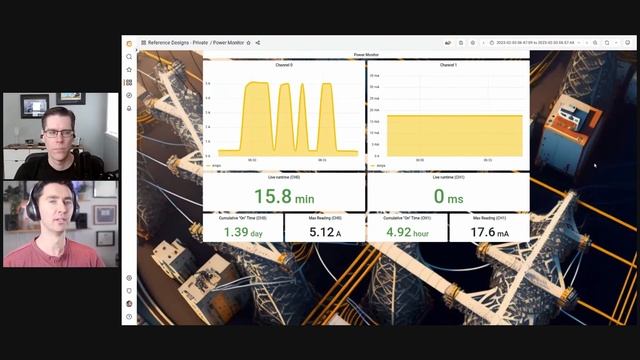
Task: Click the 17.6 mA max reading
Action: (x=489, y=232)
